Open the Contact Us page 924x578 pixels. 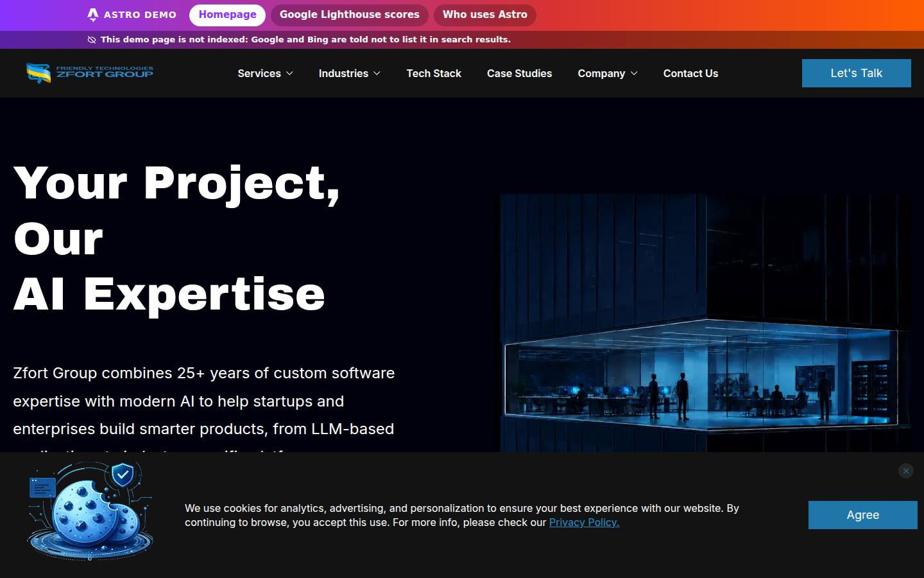coord(690,73)
